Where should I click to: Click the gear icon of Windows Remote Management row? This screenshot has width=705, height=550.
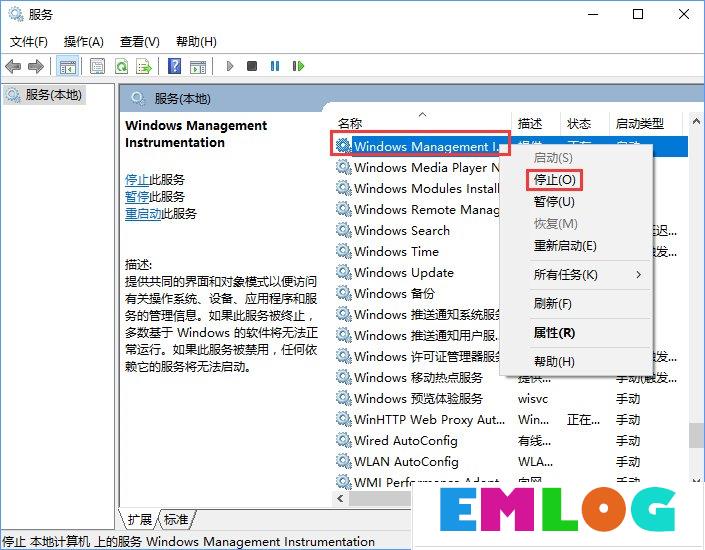click(x=344, y=209)
